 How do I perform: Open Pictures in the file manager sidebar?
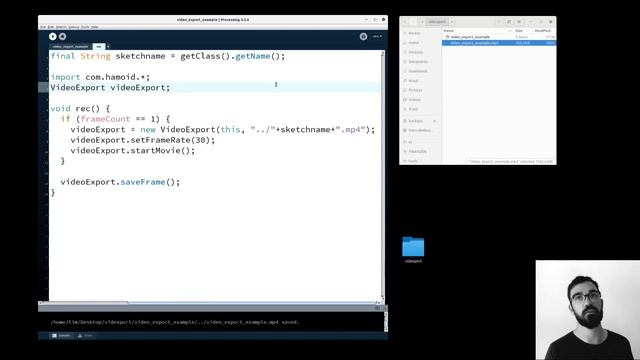[415, 90]
